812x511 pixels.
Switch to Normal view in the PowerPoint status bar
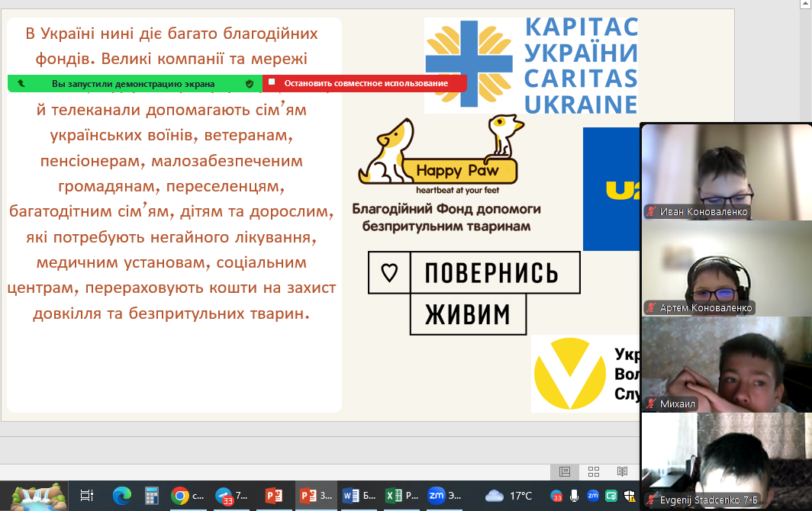coord(565,471)
